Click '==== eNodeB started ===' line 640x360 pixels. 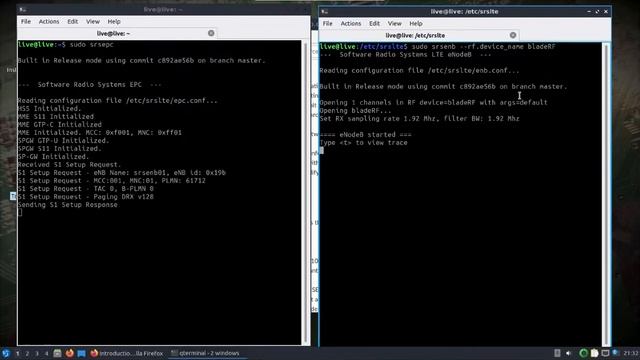366,135
